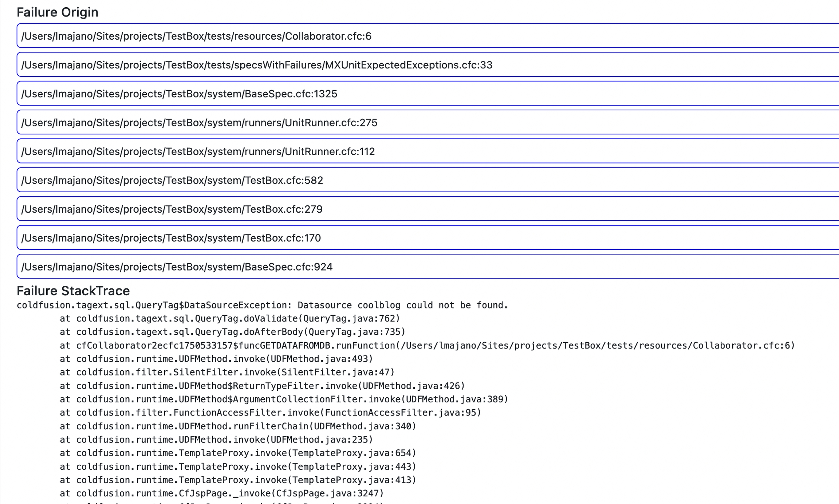Click the Failure Origin heading
This screenshot has height=504, width=839.
tap(58, 12)
